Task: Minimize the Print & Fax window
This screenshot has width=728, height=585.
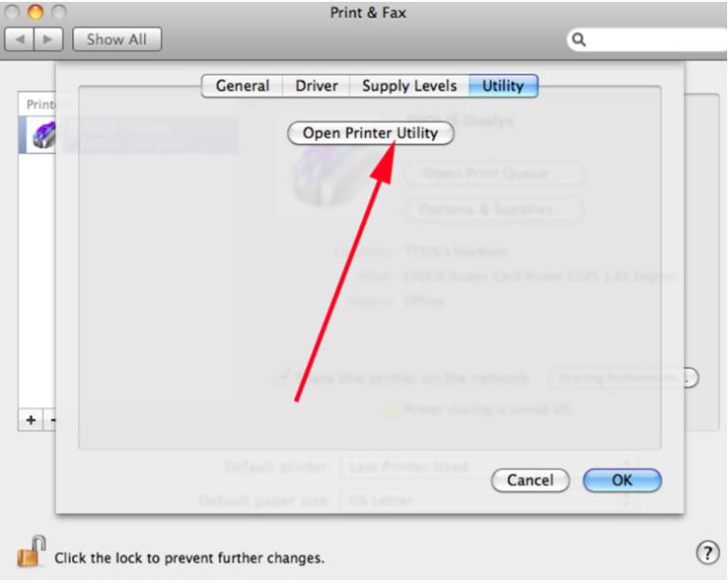Action: (35, 11)
